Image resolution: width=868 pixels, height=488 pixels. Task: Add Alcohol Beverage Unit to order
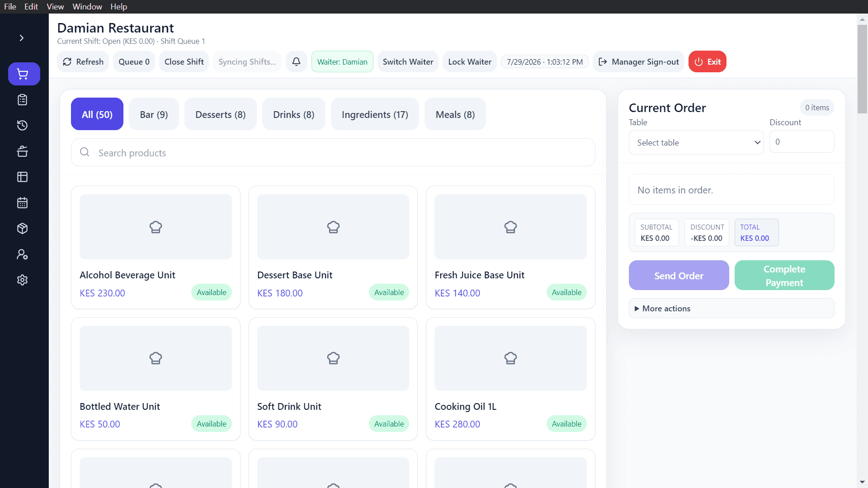point(156,248)
